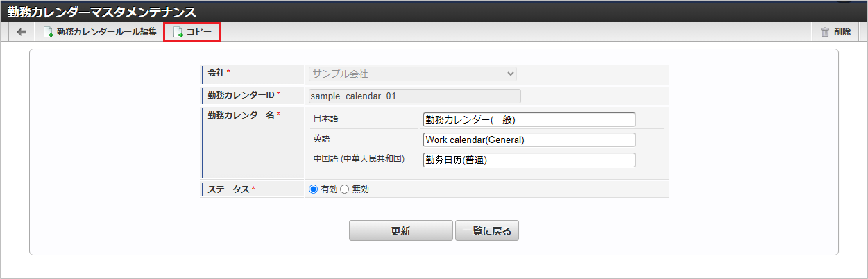The image size is (868, 279).
Task: Click the コピー document icon
Action: 178,32
